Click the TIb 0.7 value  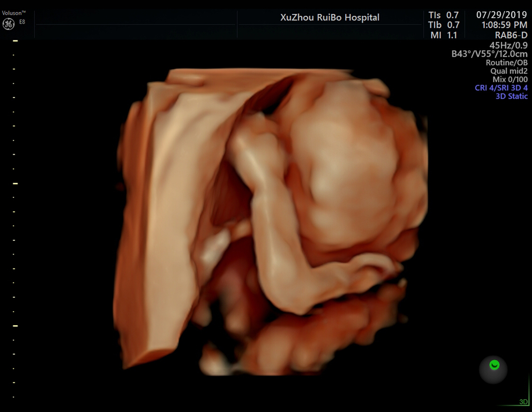point(444,25)
